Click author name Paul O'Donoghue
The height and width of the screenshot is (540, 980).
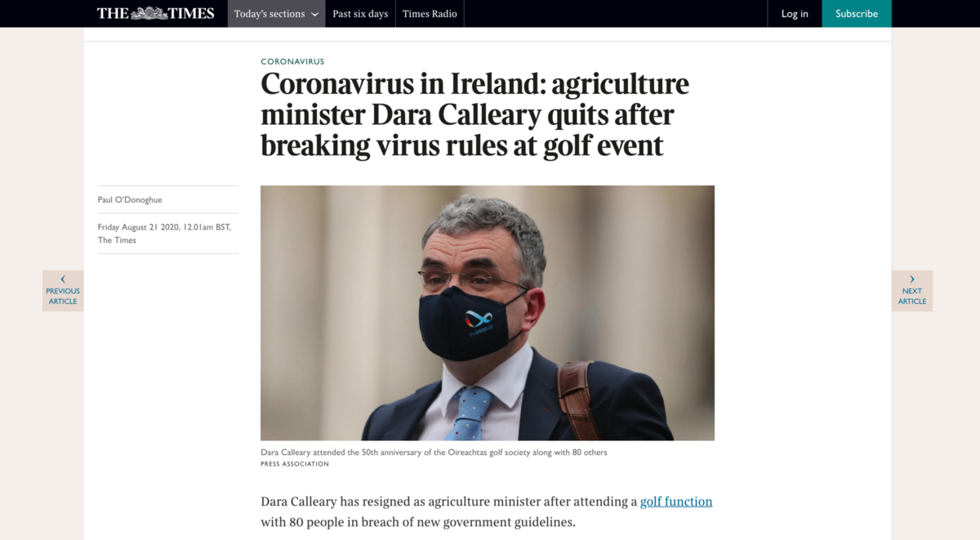coord(130,200)
